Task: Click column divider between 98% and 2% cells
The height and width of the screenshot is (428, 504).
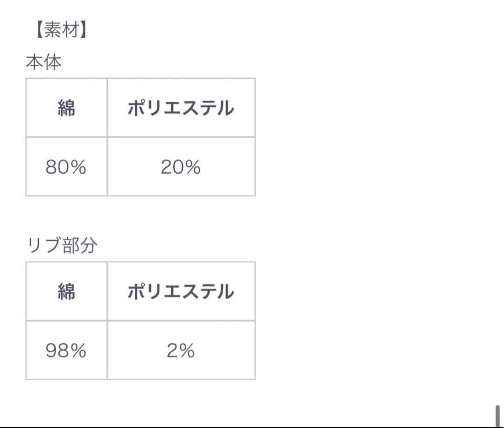Action: [107, 351]
